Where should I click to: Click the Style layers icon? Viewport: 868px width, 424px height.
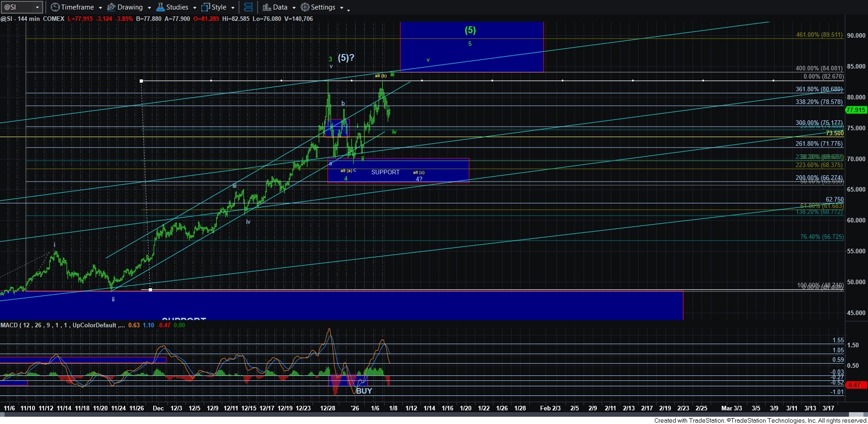(x=205, y=7)
